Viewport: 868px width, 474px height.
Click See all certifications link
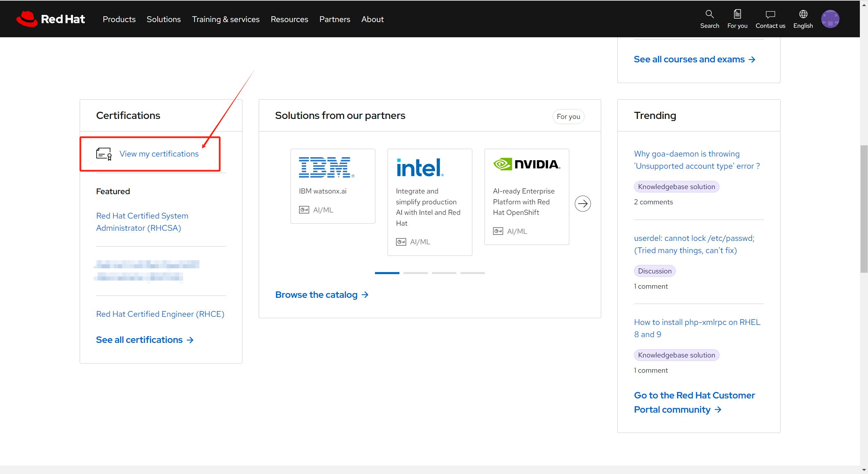[x=145, y=340]
